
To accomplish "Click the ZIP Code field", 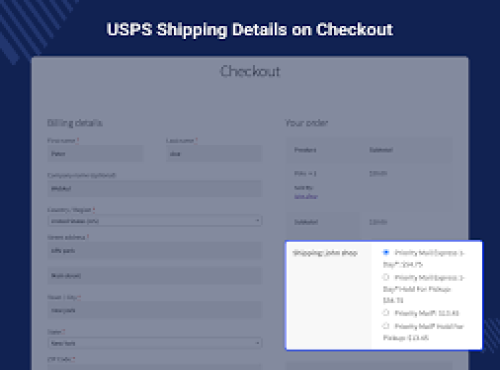I will [x=155, y=367].
